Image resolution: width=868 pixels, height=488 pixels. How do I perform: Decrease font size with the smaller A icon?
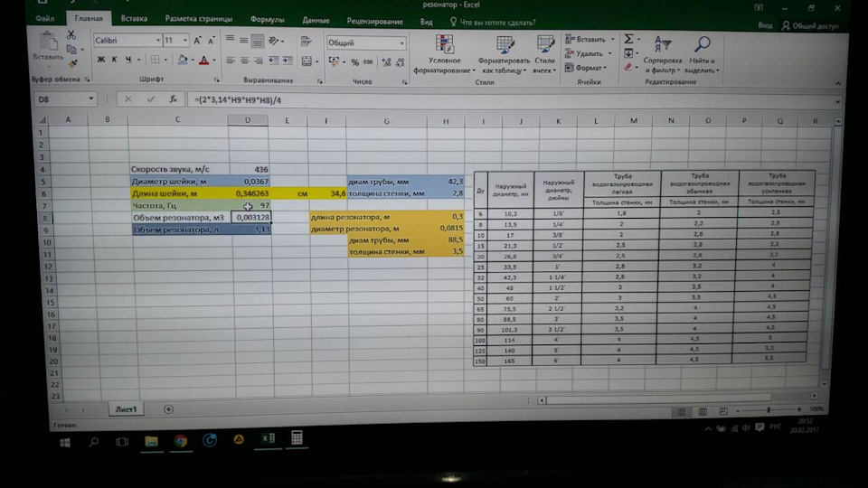(211, 41)
